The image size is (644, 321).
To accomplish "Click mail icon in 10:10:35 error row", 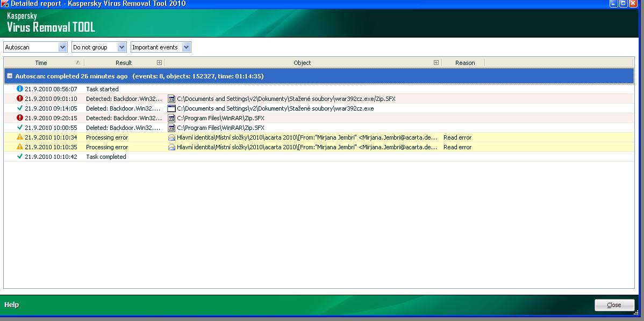I will point(171,147).
